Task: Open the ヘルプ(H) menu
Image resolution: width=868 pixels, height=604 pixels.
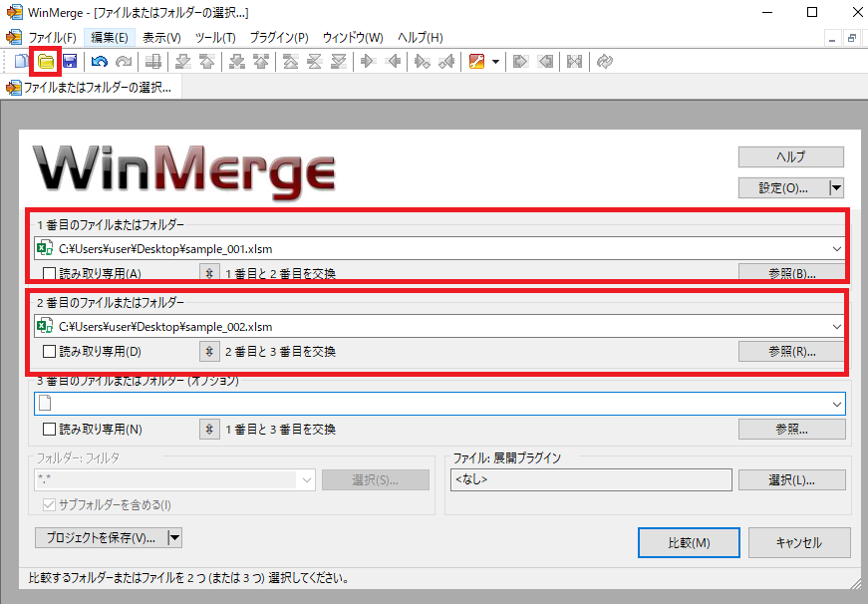Action: pyautogui.click(x=421, y=38)
